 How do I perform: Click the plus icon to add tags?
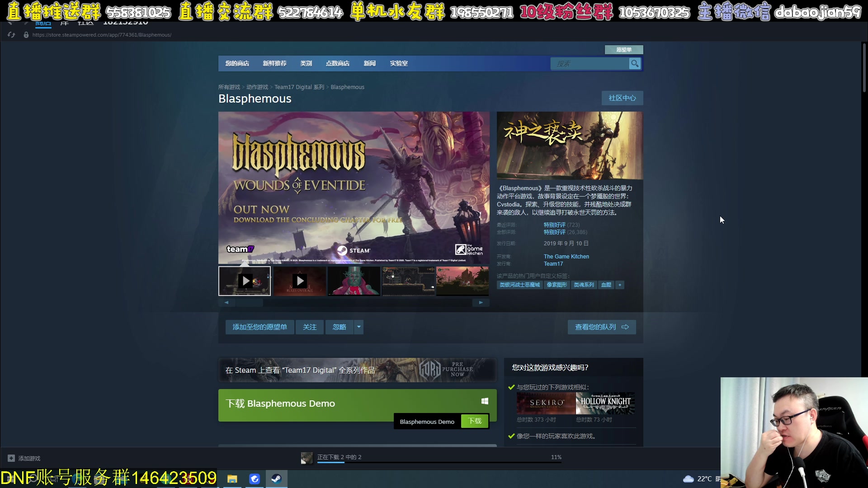620,285
